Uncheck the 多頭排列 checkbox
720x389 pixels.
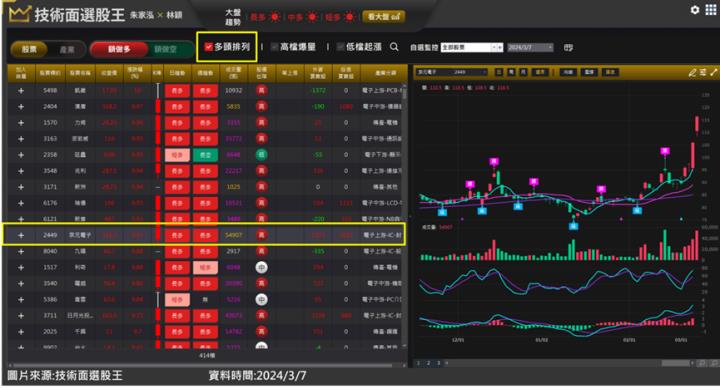[208, 47]
